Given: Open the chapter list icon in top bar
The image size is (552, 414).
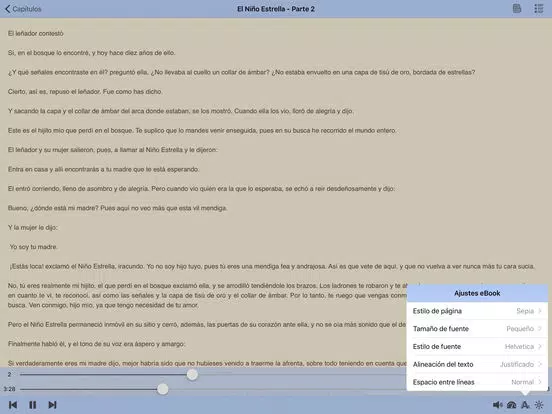Looking at the screenshot, I should (539, 8).
